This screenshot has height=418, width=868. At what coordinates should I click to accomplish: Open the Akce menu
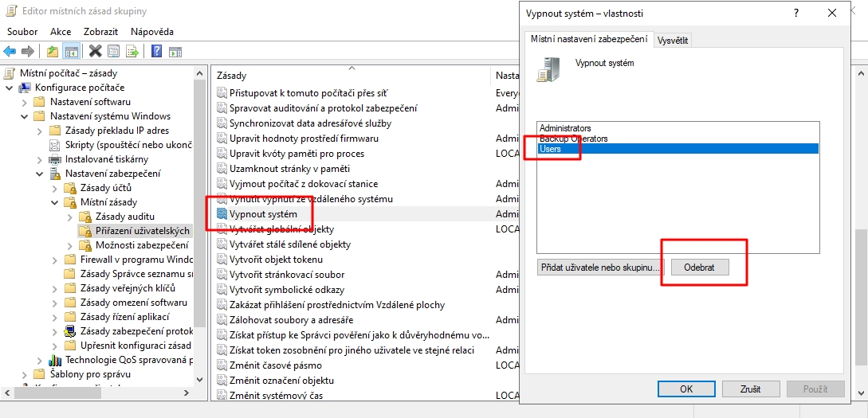pos(61,32)
